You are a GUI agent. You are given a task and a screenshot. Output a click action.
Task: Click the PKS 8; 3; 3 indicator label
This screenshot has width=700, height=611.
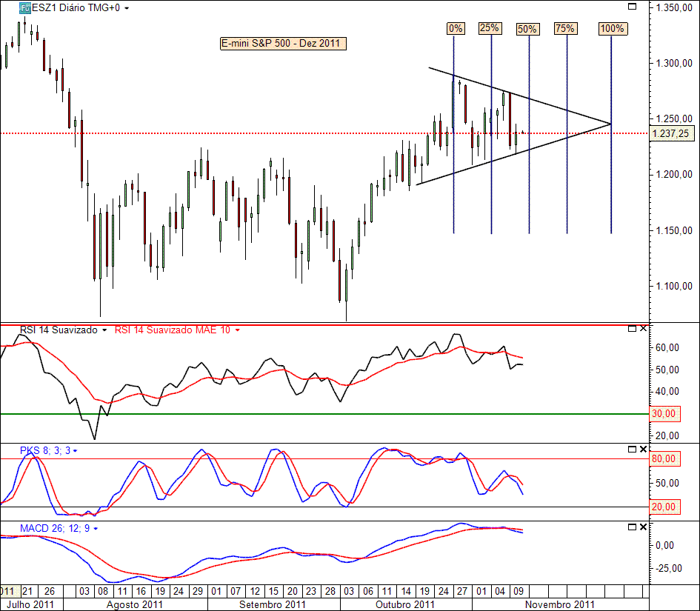[x=45, y=450]
